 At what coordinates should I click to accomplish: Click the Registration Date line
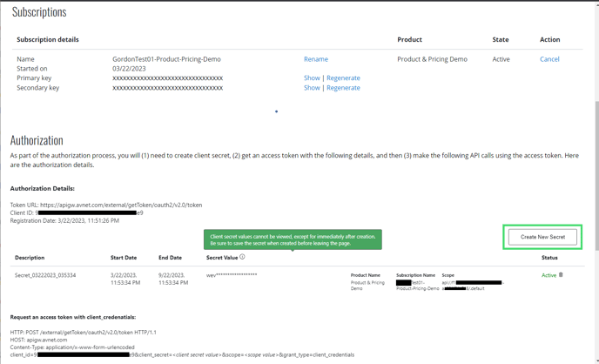coord(64,221)
